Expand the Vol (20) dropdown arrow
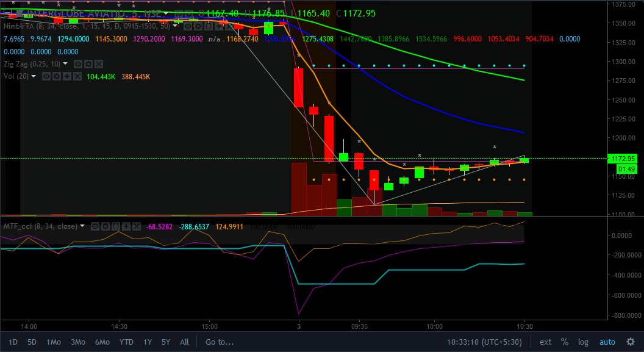This screenshot has height=352, width=644. [34, 76]
